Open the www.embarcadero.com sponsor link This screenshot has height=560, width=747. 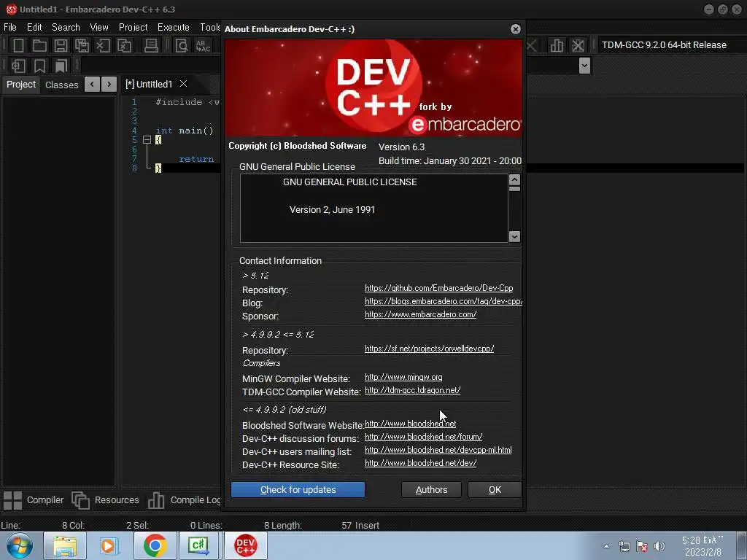[421, 314]
